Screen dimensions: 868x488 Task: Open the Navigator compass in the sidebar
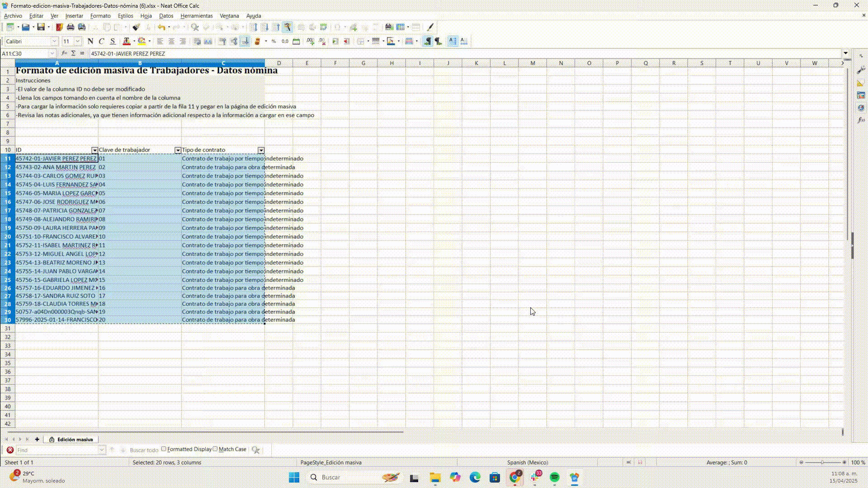point(861,108)
